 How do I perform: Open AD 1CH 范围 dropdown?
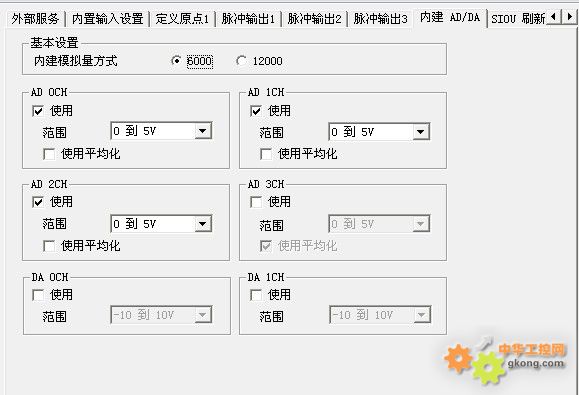(379, 131)
